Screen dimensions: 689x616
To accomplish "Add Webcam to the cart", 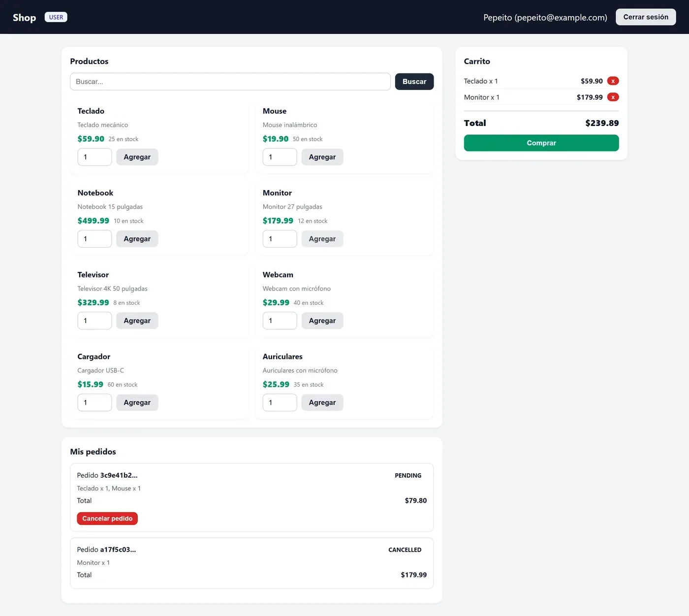I will (x=322, y=321).
